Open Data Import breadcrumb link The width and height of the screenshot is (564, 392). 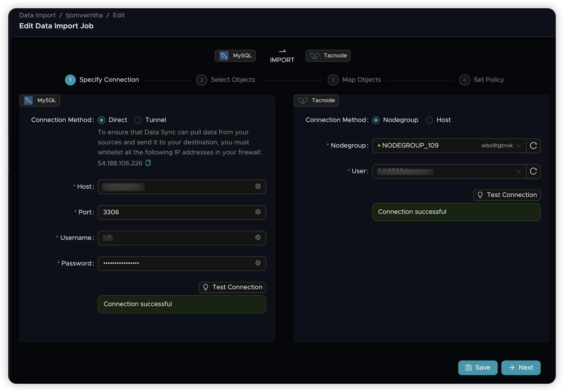tap(37, 15)
